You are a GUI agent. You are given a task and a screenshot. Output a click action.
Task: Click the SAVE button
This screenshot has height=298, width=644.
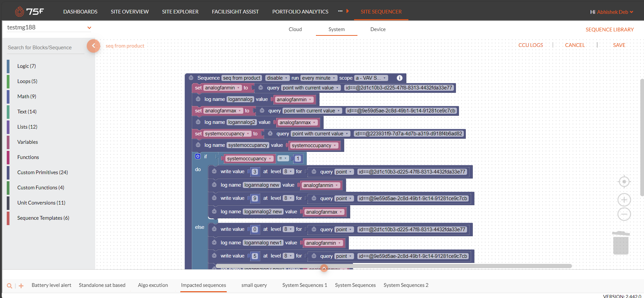point(619,45)
